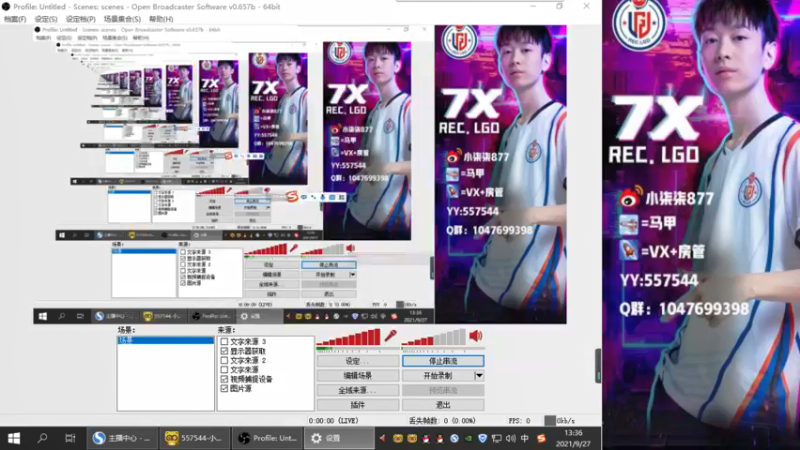Image resolution: width=800 pixels, height=450 pixels.
Task: Open network status tray icon
Action: (496, 438)
